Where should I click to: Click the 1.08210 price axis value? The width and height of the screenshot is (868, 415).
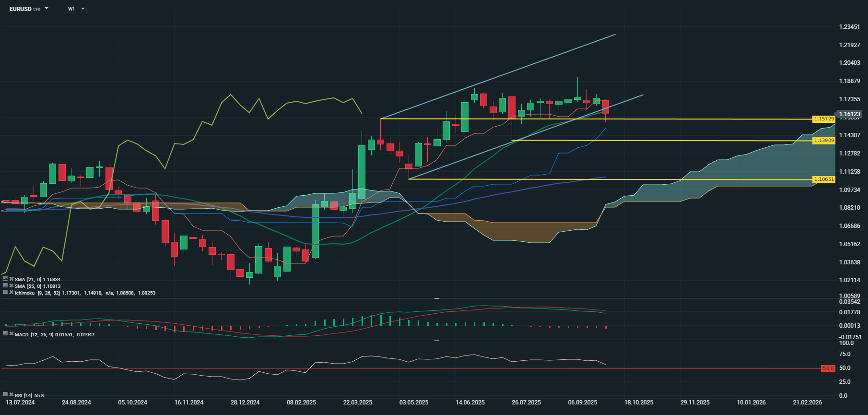click(x=849, y=208)
